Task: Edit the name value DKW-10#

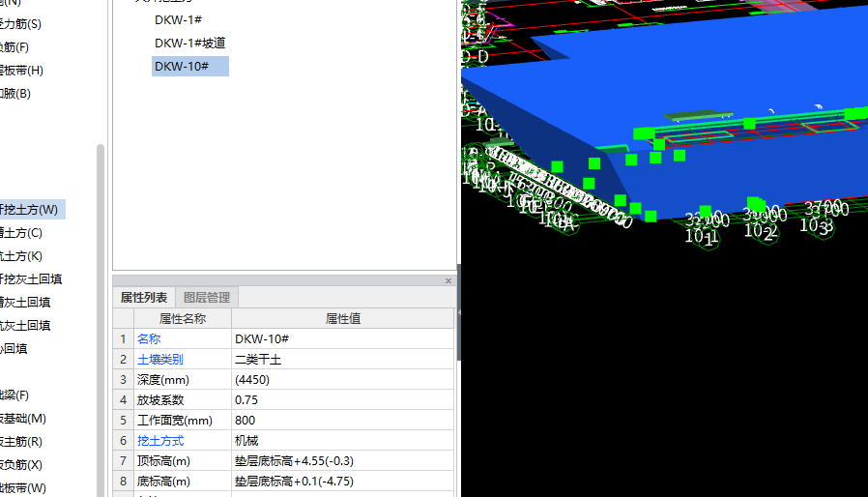Action: pyautogui.click(x=343, y=339)
